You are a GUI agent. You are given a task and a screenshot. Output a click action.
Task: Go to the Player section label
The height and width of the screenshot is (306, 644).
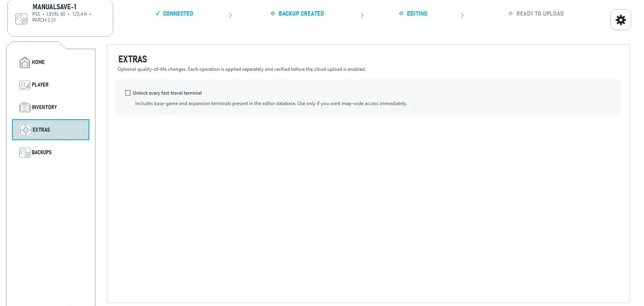click(40, 85)
